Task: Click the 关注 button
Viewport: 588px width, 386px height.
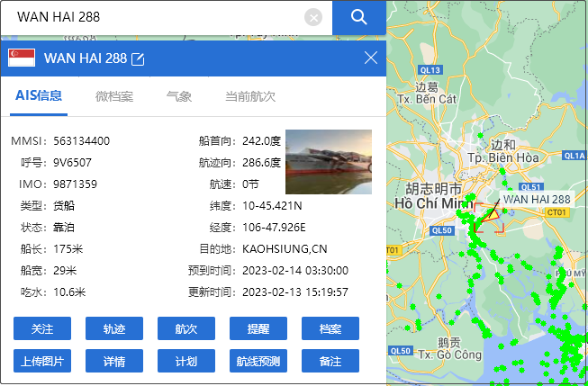Action: pyautogui.click(x=42, y=328)
